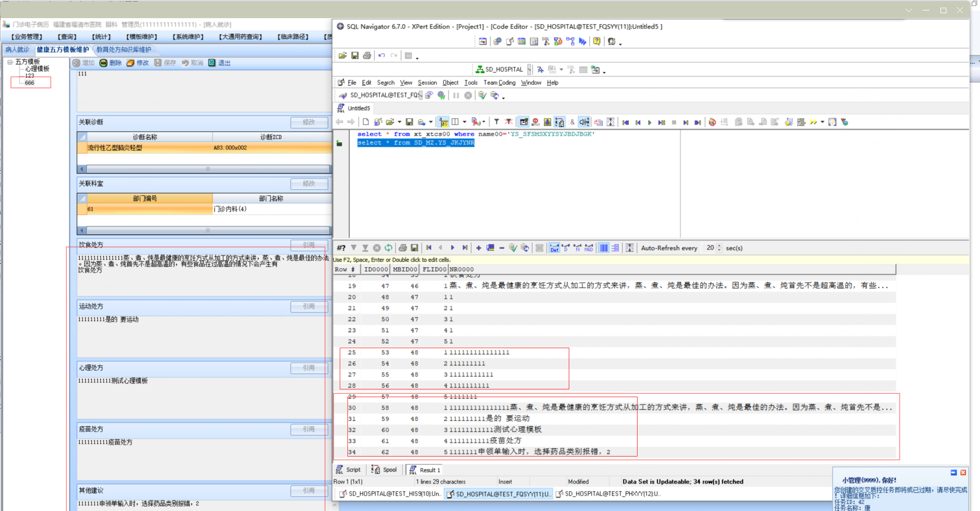
Task: Click the print icon next to undo
Action: tap(367, 56)
